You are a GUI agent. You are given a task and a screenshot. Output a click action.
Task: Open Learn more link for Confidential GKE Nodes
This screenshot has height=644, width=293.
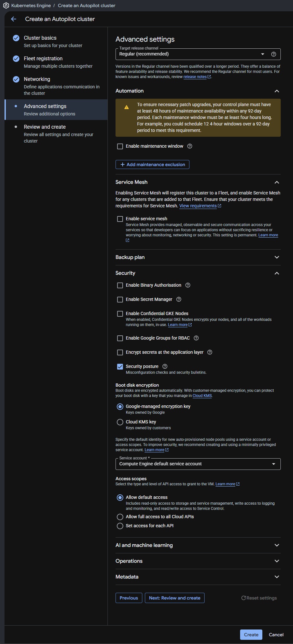tap(177, 325)
